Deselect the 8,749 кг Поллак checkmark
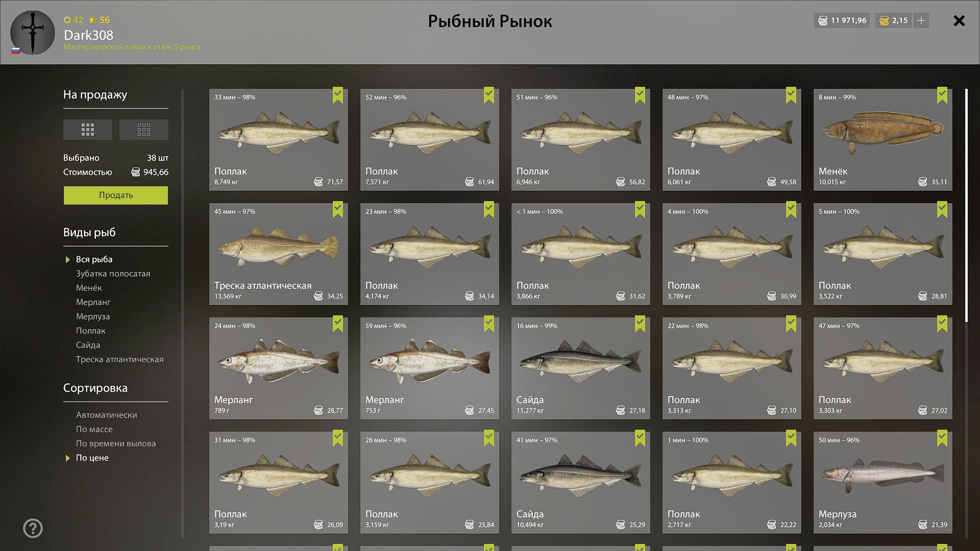Viewport: 980px width, 551px height. 338,95
